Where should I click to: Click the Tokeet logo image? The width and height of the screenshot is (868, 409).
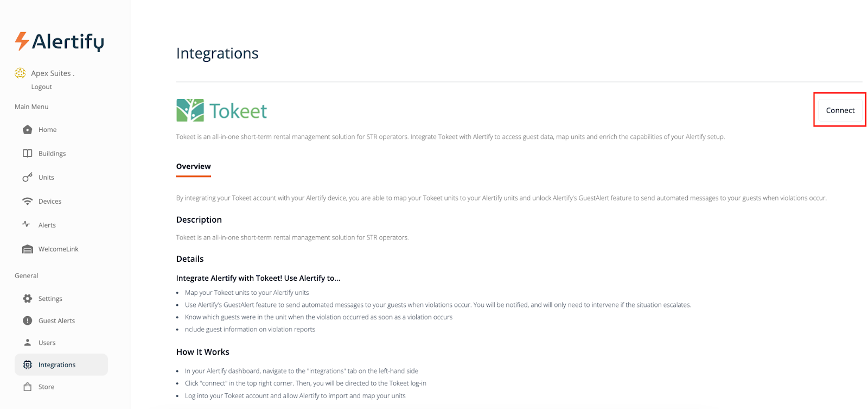pyautogui.click(x=222, y=110)
